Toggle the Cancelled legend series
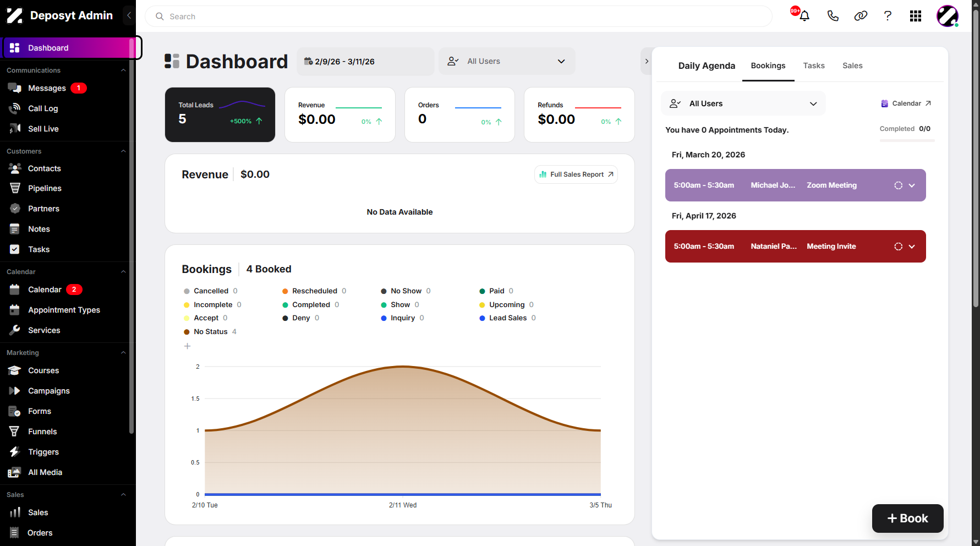 click(x=210, y=291)
